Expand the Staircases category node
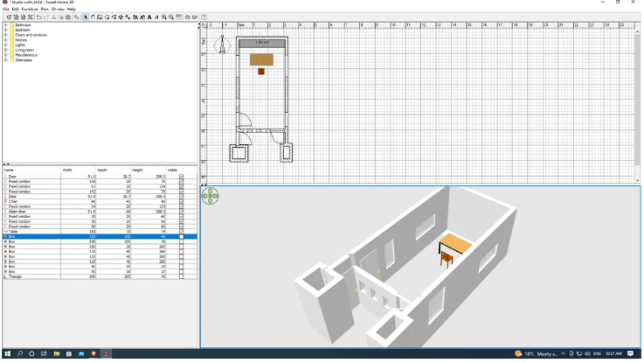The height and width of the screenshot is (363, 644). coord(5,60)
